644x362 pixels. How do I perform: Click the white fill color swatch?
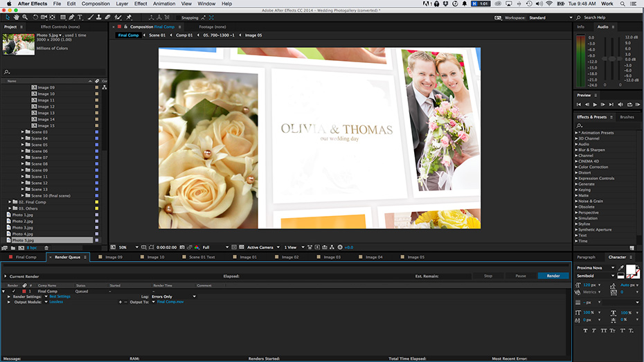tap(631, 271)
